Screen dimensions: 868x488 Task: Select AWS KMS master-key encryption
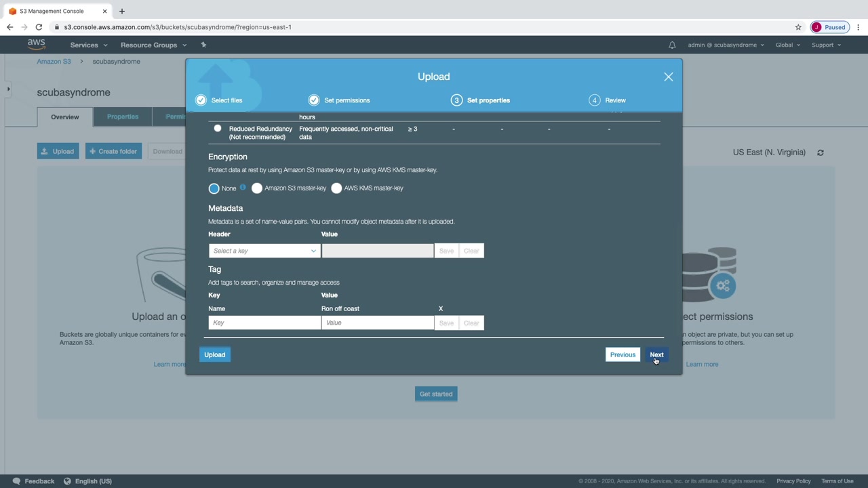336,188
